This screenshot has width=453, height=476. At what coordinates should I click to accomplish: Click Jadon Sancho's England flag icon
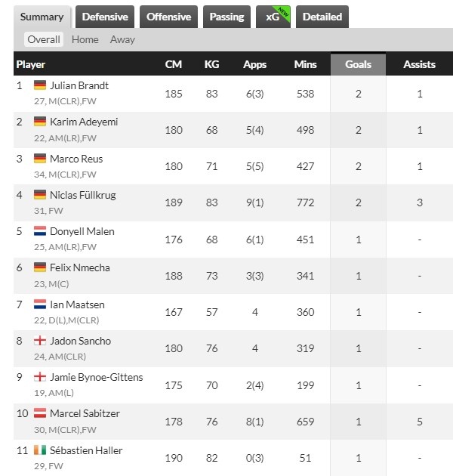pyautogui.click(x=40, y=341)
